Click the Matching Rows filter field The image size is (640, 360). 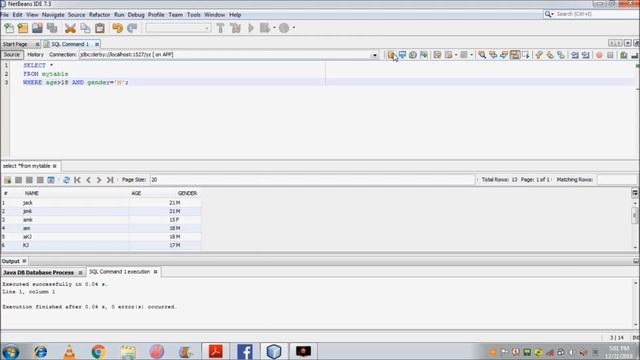coord(616,180)
